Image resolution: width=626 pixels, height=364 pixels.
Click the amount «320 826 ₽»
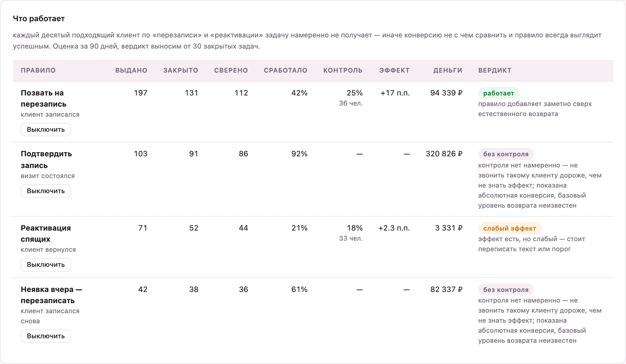(444, 154)
